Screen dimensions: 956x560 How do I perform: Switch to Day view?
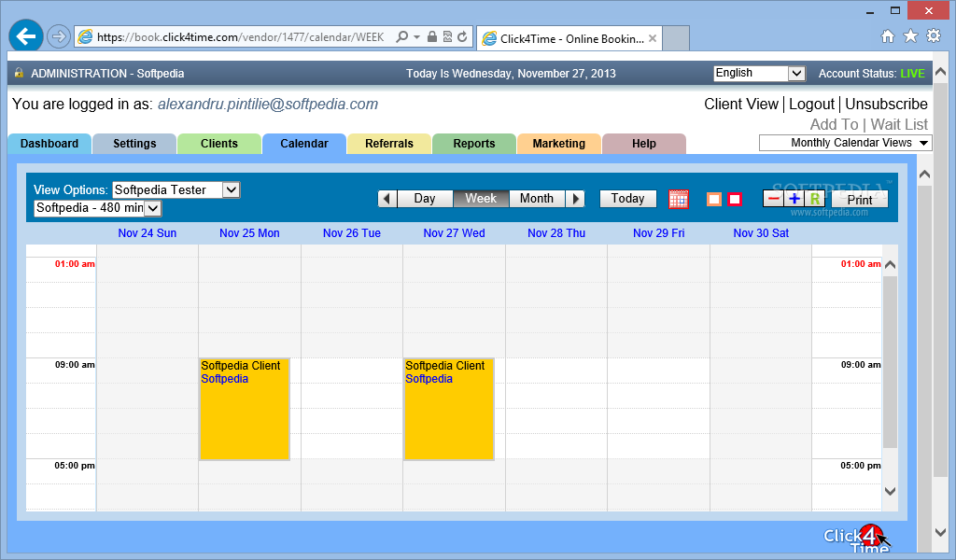[x=425, y=199]
